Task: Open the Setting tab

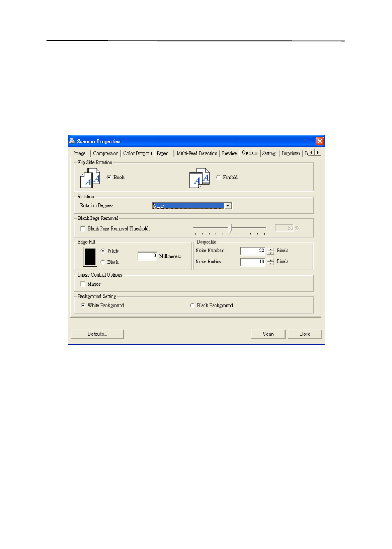Action: 269,153
